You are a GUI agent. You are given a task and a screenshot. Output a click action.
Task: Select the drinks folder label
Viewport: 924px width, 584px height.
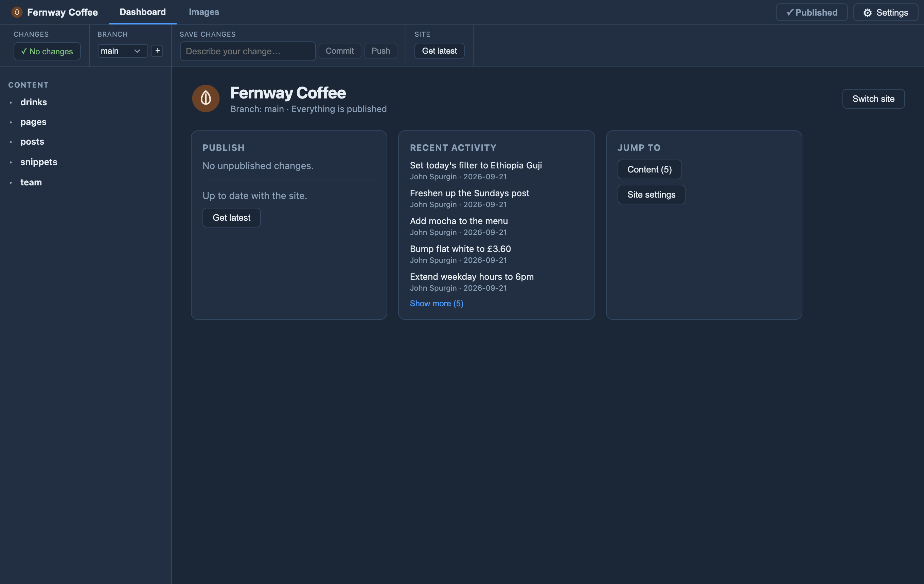pyautogui.click(x=33, y=102)
